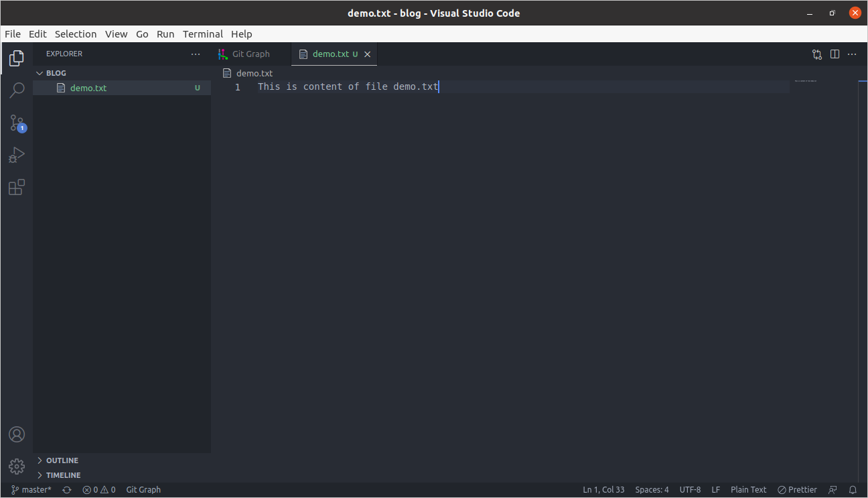Viewport: 868px width, 498px height.
Task: Expand the OUTLINE section
Action: tap(122, 460)
